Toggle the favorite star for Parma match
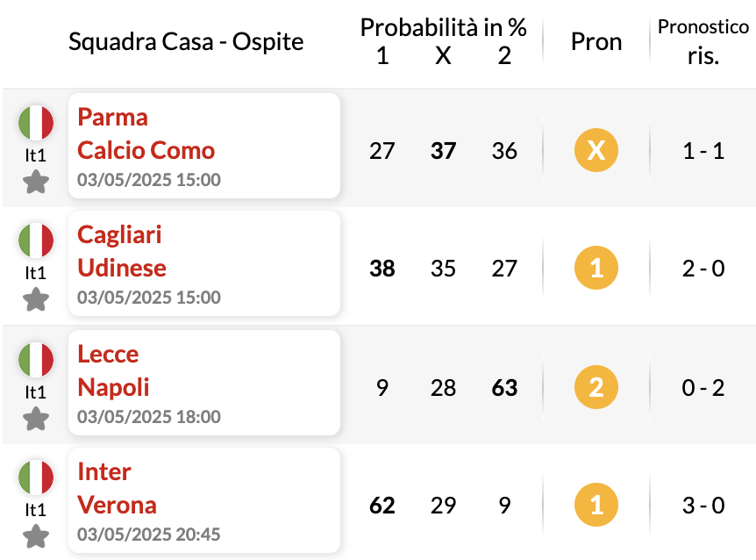This screenshot has height=560, width=756. 36,183
